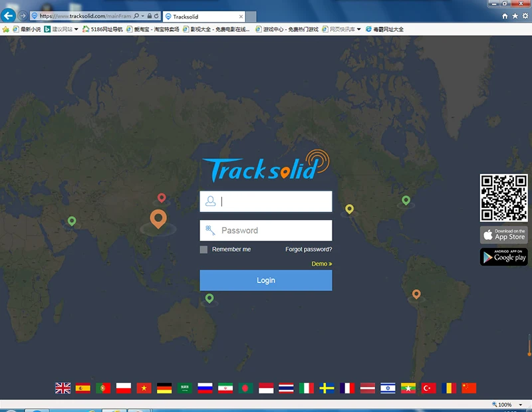Click the Tracksolid logo
Screen dimensions: 532x412
click(266, 166)
